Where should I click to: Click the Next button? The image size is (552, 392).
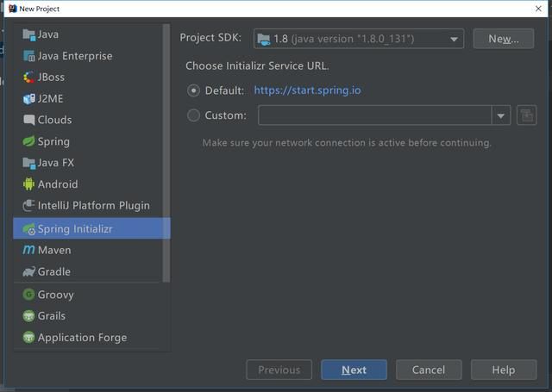(354, 370)
